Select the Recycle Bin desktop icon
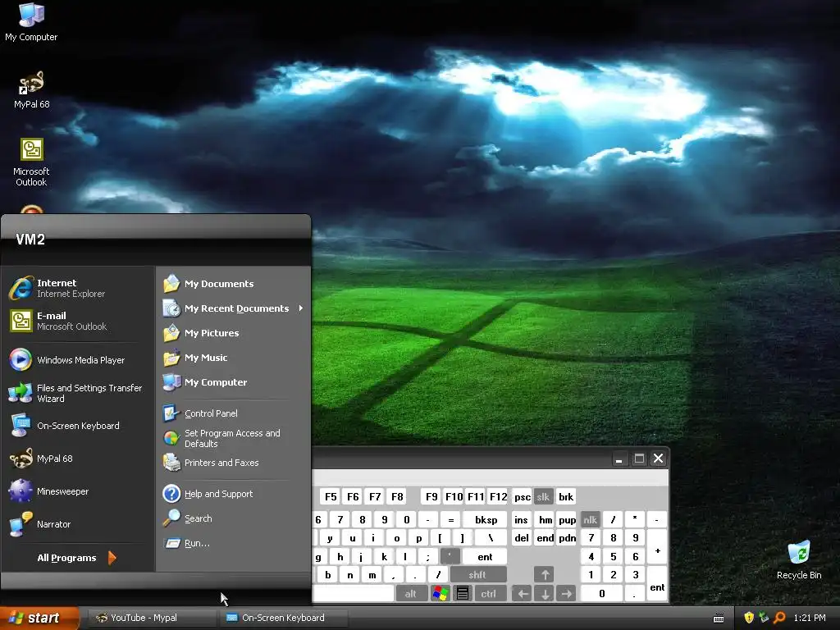Viewport: 840px width, 630px height. (x=799, y=560)
